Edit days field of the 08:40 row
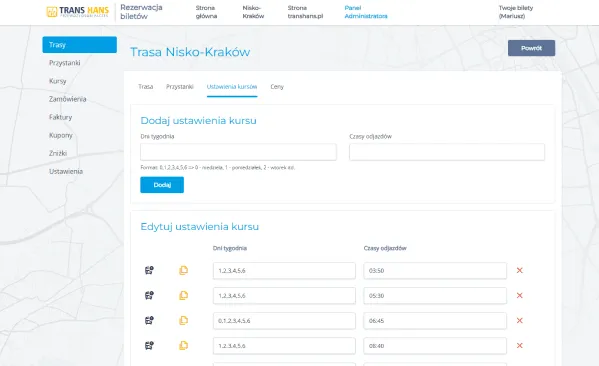Screen dimensions: 599x366 pyautogui.click(x=284, y=346)
